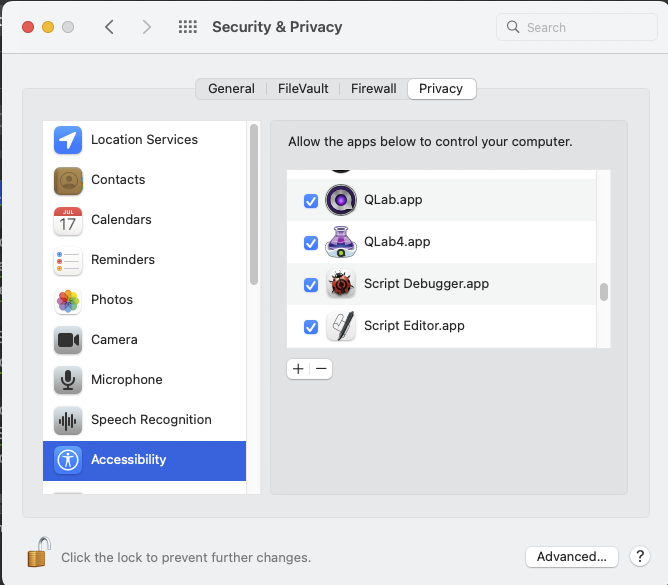Image resolution: width=668 pixels, height=585 pixels.
Task: Select Speech Recognition label in sidebar
Action: point(151,420)
